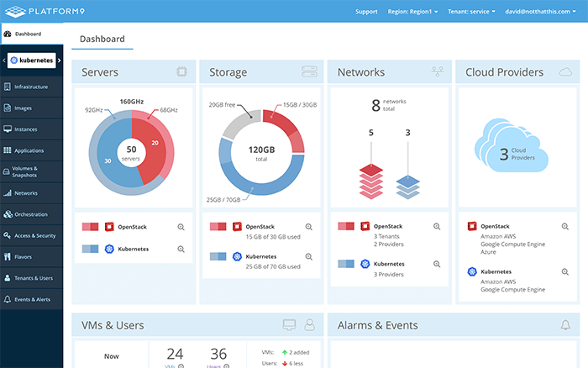Click the 3 Cloud Providers cloud graphic
This screenshot has width=588, height=368.
(511, 145)
